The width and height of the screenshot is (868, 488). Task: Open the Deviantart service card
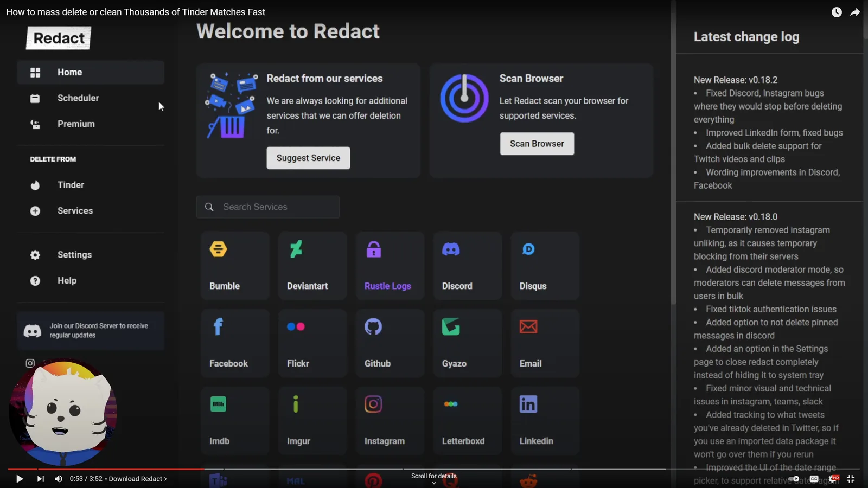[x=312, y=266]
